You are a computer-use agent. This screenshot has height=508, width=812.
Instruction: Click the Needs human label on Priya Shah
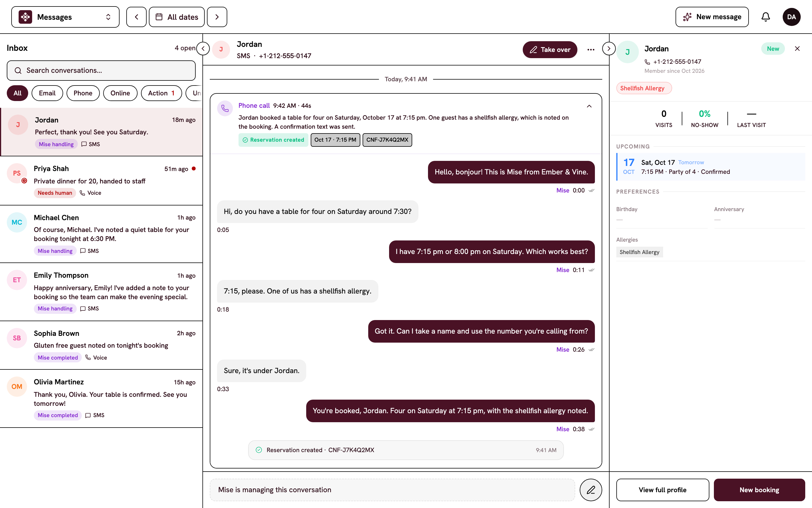tap(55, 193)
